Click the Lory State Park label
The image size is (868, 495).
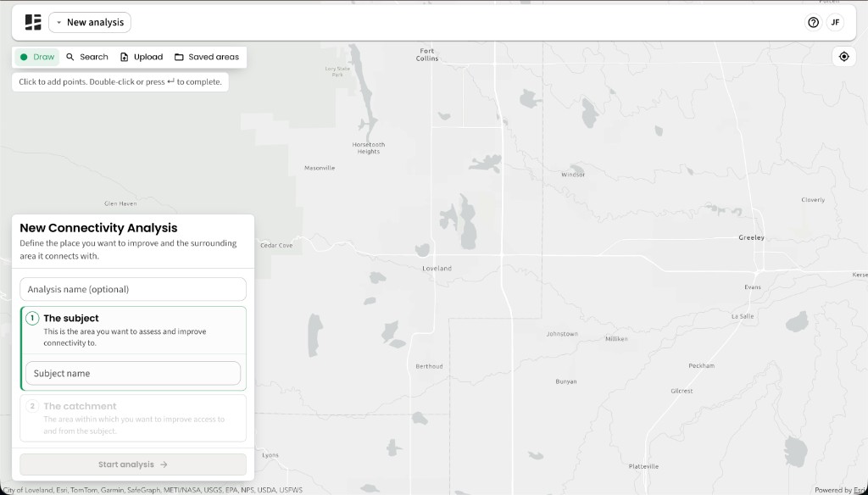point(337,71)
